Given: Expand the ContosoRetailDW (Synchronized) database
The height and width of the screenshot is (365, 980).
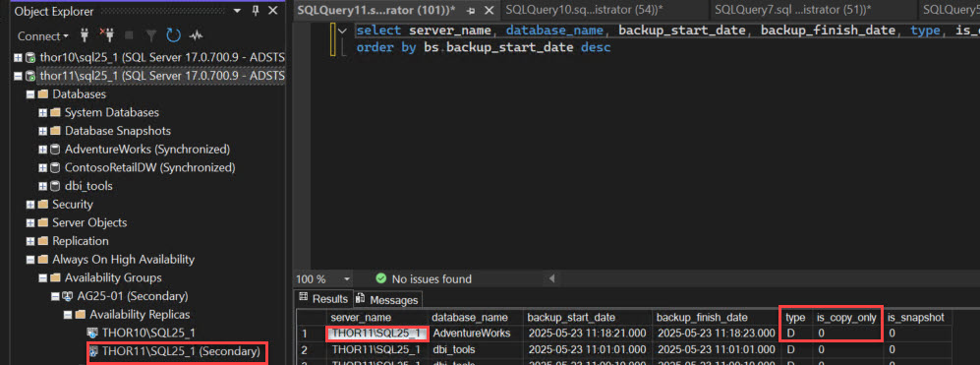Looking at the screenshot, I should pos(42,168).
